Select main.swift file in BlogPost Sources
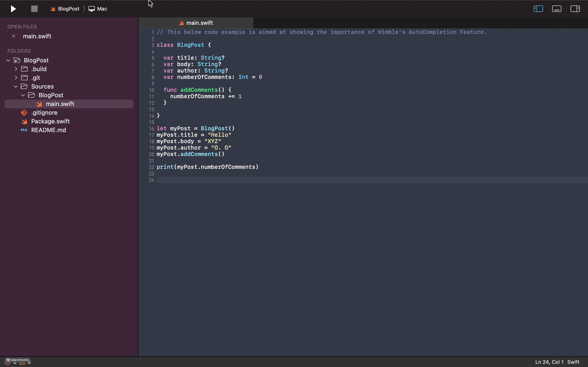Image resolution: width=588 pixels, height=367 pixels. tap(60, 104)
